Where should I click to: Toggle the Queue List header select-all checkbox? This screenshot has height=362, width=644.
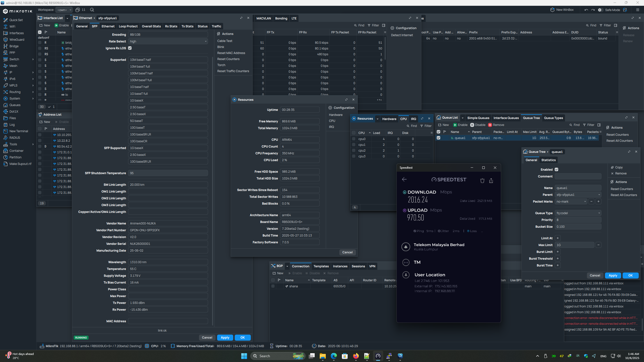(438, 132)
